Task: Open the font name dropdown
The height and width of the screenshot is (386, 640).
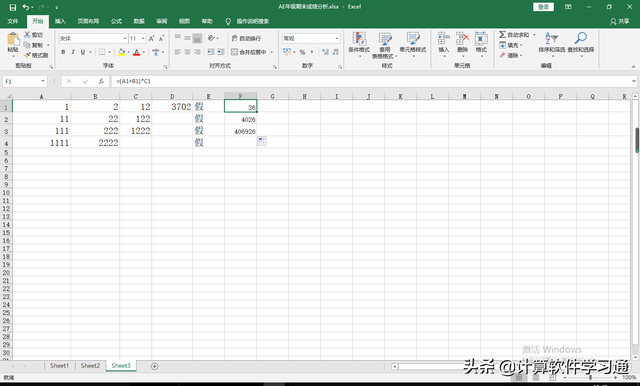Action: (125, 38)
